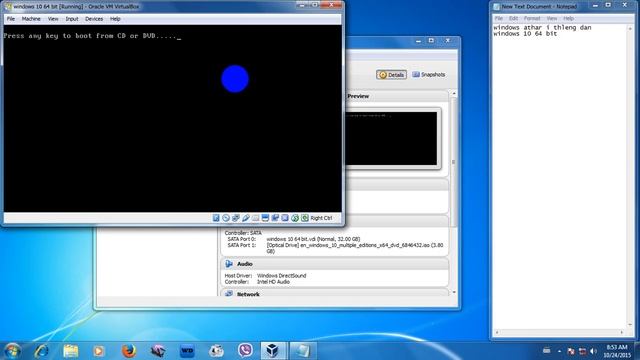Click the network status tray icon
Viewport: 640px width, 360px height.
(x=582, y=351)
